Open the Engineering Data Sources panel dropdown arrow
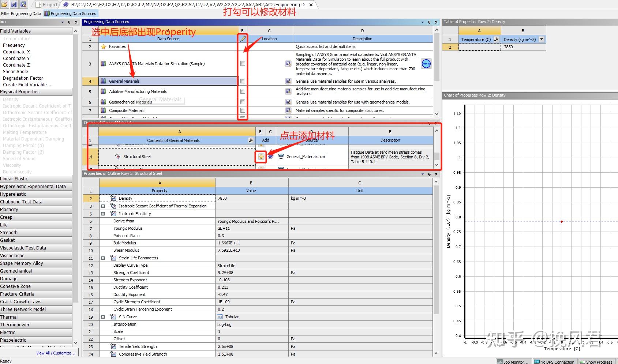Viewport: 618px width, 364px height. click(x=423, y=22)
